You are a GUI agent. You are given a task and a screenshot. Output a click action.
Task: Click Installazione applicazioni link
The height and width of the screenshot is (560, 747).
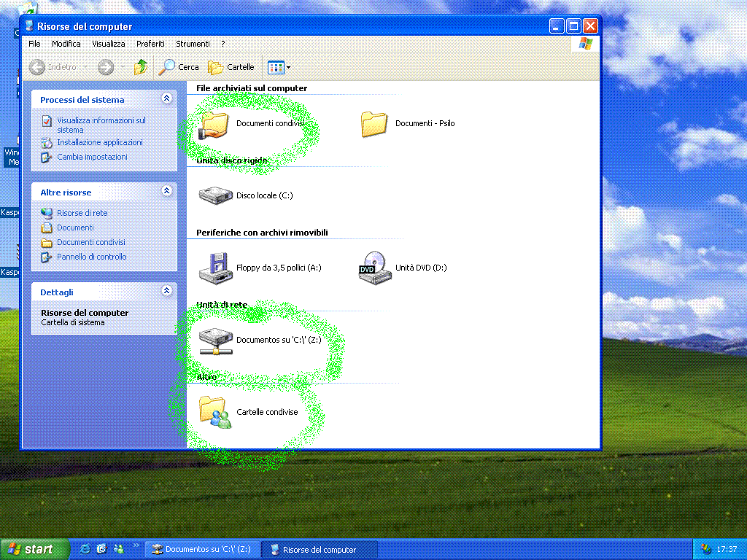[100, 142]
